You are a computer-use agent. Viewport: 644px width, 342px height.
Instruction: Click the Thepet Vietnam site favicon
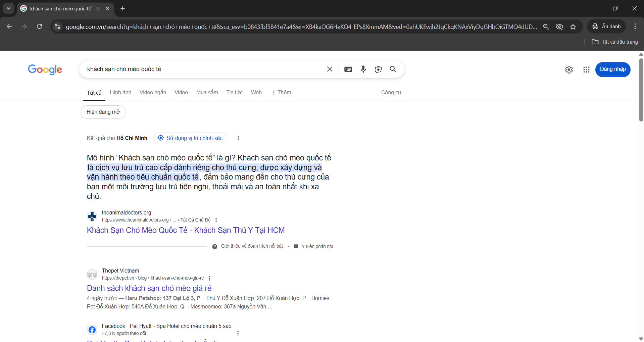point(92,275)
